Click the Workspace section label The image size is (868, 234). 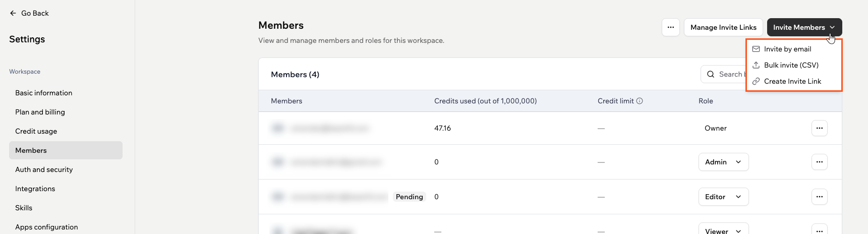pos(25,72)
